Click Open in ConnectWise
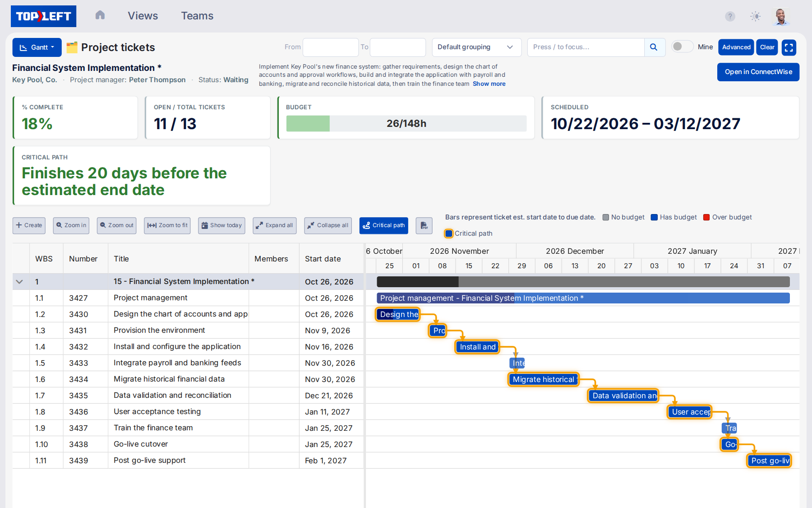Screen dimensions: 812x508 pos(758,72)
